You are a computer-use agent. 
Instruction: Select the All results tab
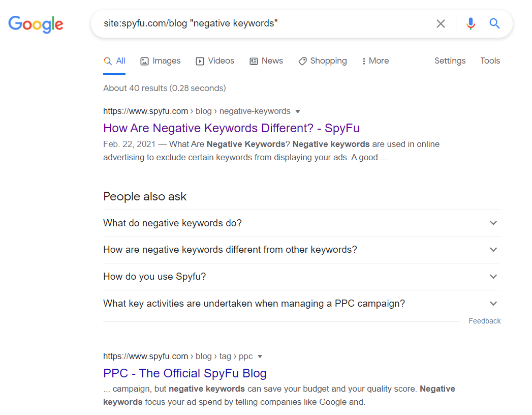tap(114, 61)
